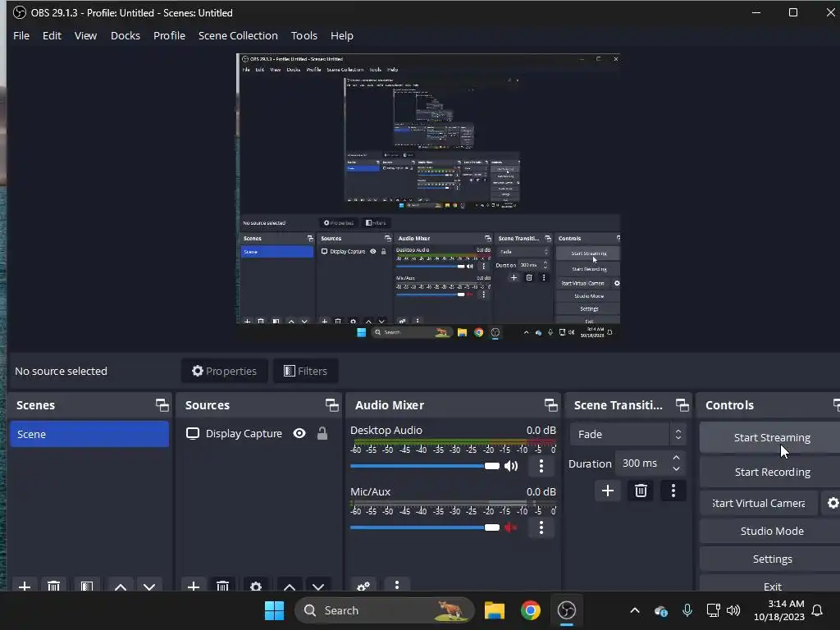The image size is (840, 630).
Task: Open advanced audio properties gears icon
Action: tap(363, 586)
